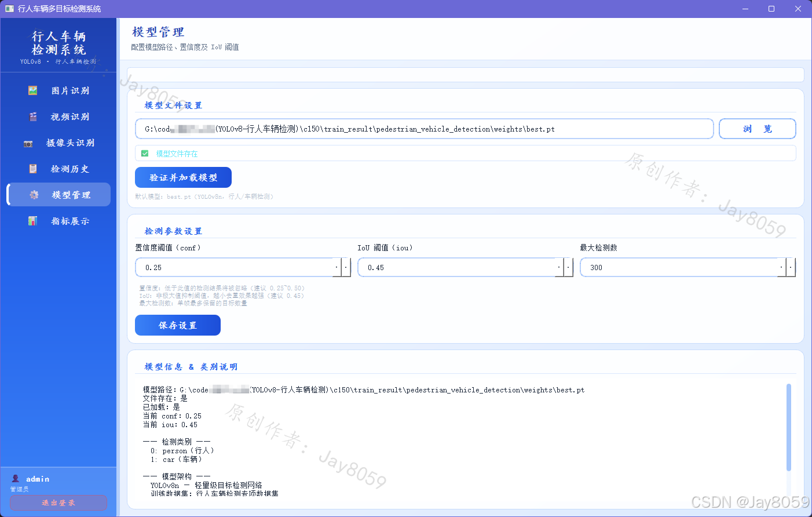The width and height of the screenshot is (812, 517).
Task: Click the video recognition clapperboard icon
Action: pyautogui.click(x=33, y=116)
